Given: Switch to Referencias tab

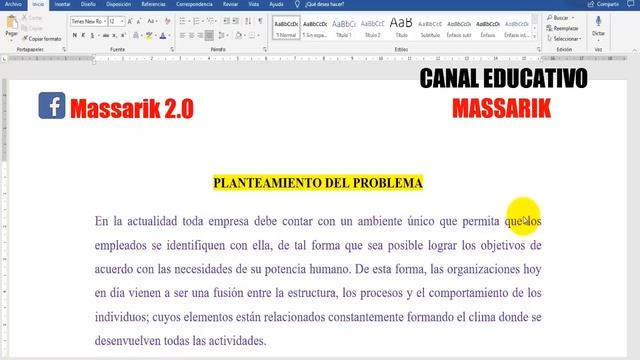Looking at the screenshot, I should 153,4.
